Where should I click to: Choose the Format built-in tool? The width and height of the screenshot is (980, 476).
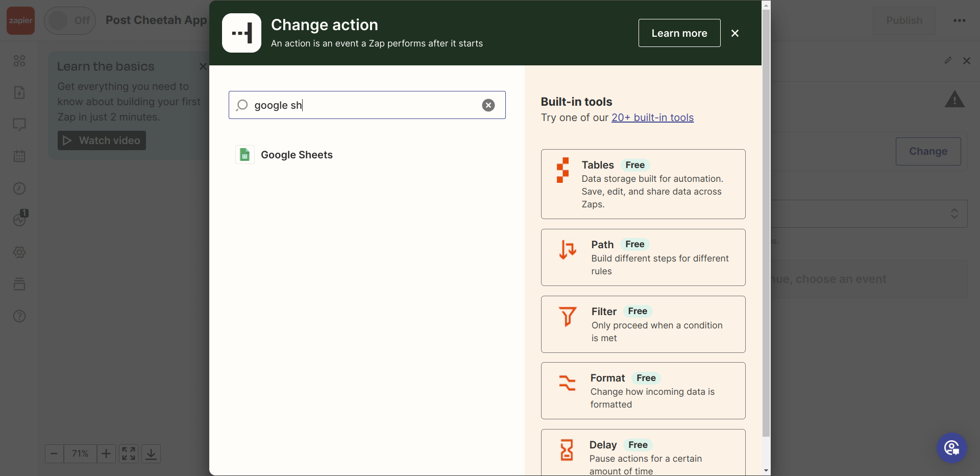tap(643, 391)
